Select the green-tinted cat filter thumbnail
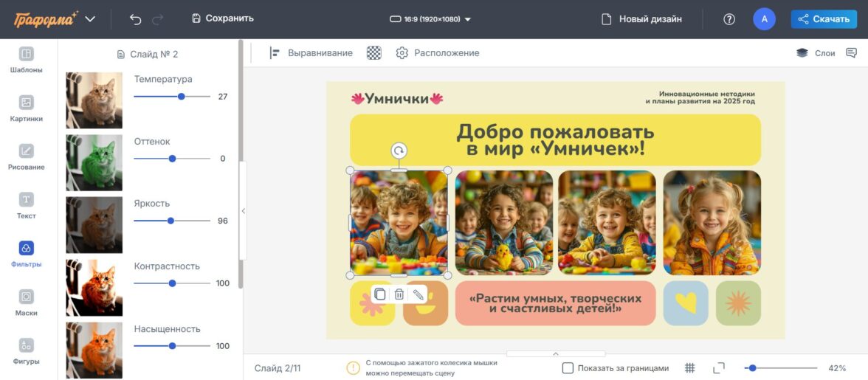868x380 pixels. [x=94, y=163]
